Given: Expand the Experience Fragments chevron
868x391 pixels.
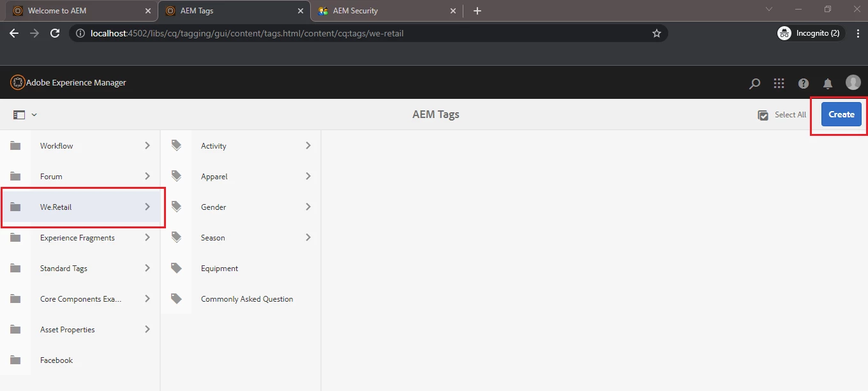Looking at the screenshot, I should (x=147, y=237).
